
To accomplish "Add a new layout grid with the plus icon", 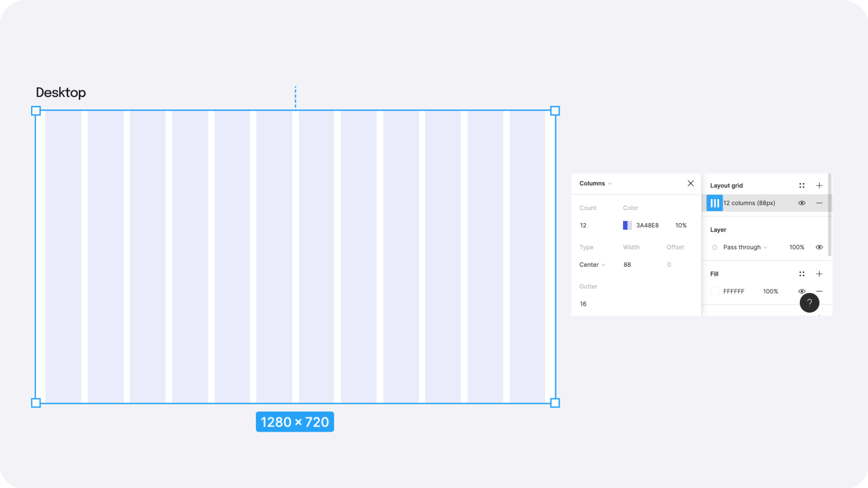I will pyautogui.click(x=819, y=185).
